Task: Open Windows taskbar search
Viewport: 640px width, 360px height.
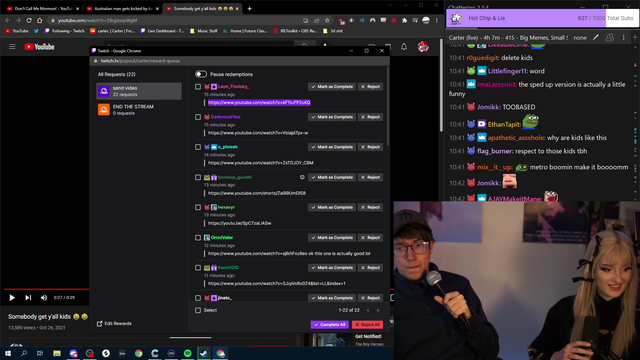Action: tap(24, 353)
